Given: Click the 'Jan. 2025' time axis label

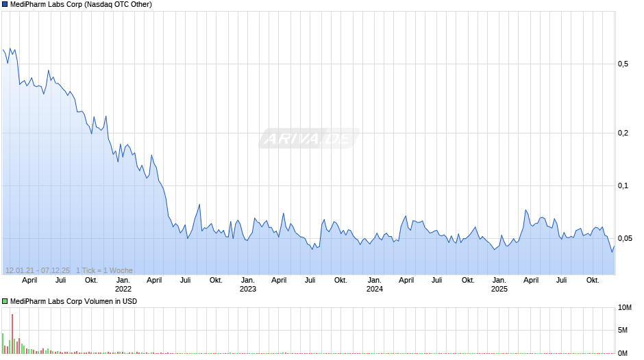Looking at the screenshot, I should coord(499,285).
